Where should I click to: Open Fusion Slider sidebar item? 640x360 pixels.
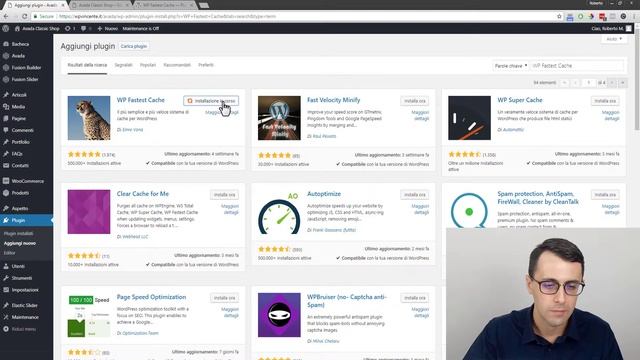(24, 80)
